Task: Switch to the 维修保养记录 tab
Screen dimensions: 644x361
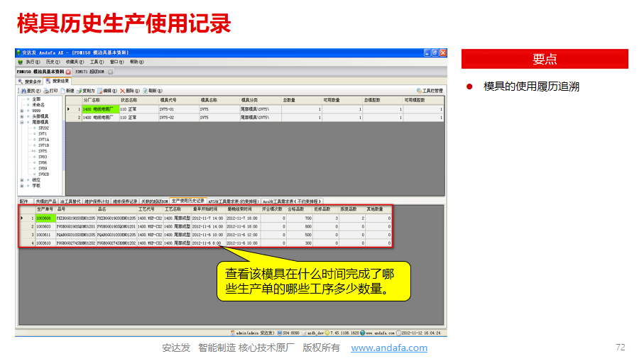Action: (125, 201)
